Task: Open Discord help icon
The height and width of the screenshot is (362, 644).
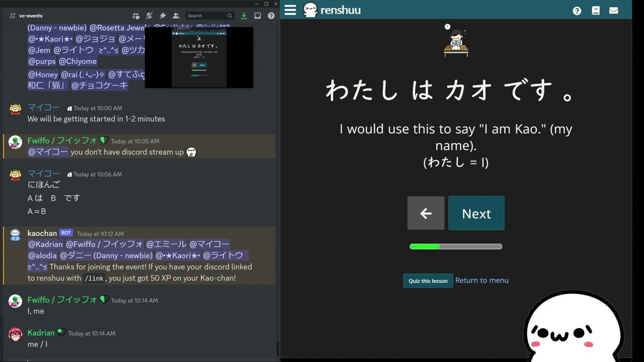Action: pyautogui.click(x=271, y=16)
